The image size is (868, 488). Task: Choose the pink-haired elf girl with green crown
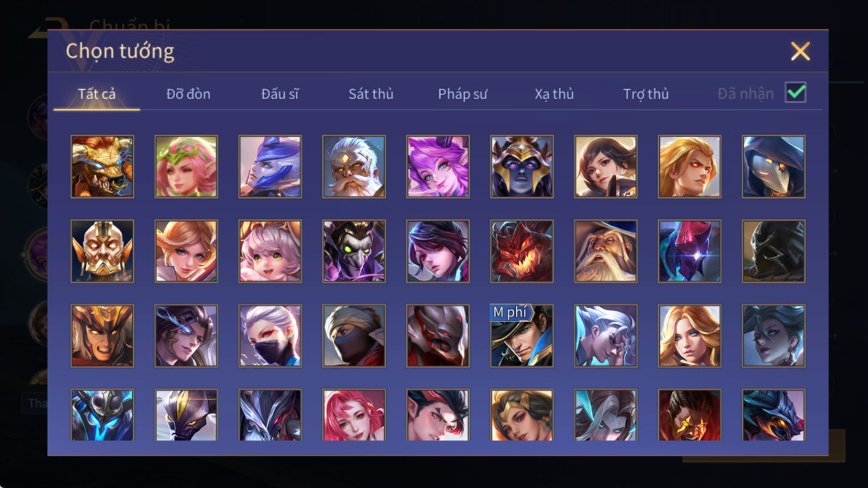tap(186, 166)
